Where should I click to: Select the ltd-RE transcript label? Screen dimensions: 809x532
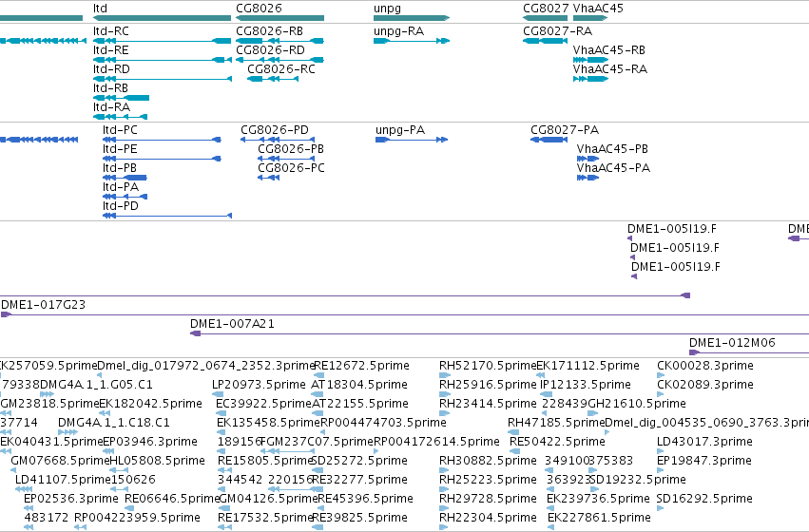click(x=111, y=50)
